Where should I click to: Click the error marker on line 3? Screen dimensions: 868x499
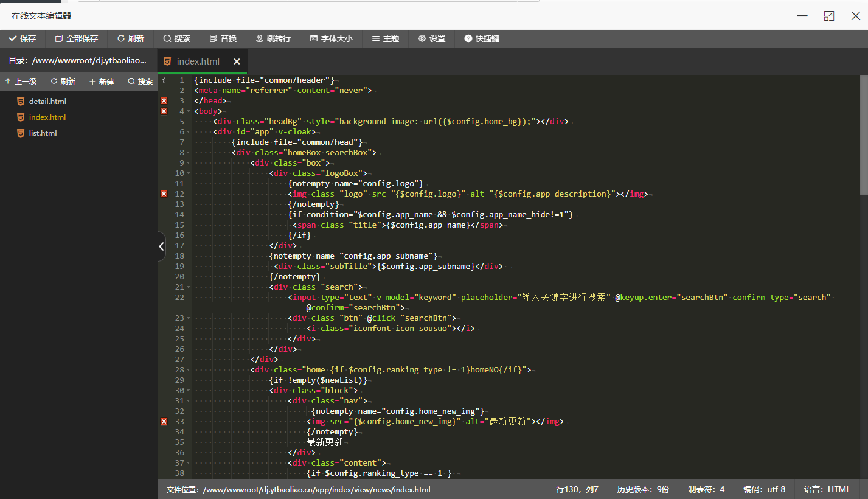coord(164,101)
